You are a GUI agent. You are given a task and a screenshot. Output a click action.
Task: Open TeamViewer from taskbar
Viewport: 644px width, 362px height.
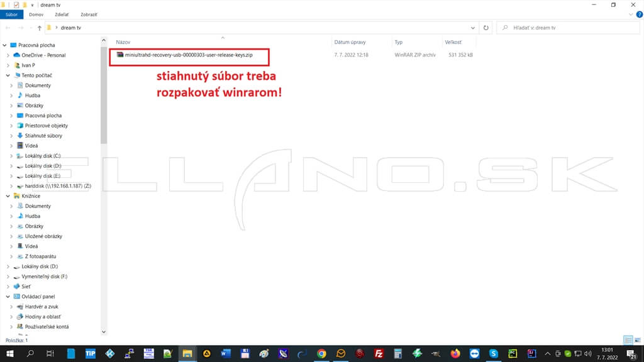point(474,353)
